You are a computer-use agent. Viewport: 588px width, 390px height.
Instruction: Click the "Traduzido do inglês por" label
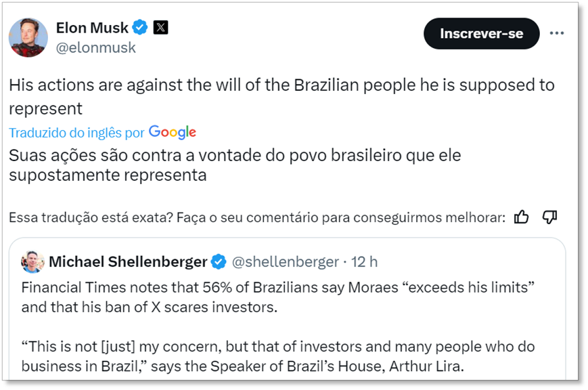point(76,133)
